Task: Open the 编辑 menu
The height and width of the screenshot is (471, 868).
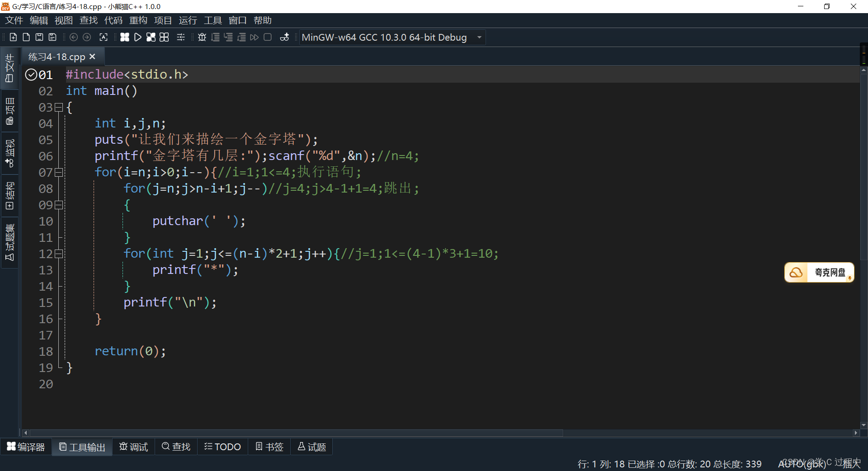Action: tap(39, 20)
